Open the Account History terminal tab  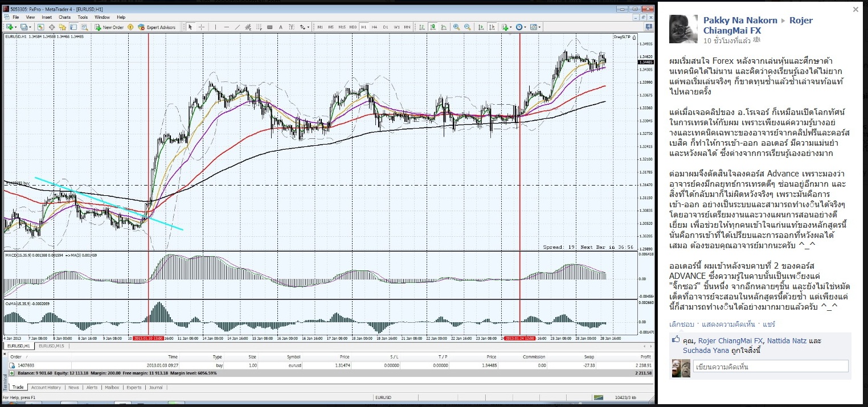(x=46, y=388)
